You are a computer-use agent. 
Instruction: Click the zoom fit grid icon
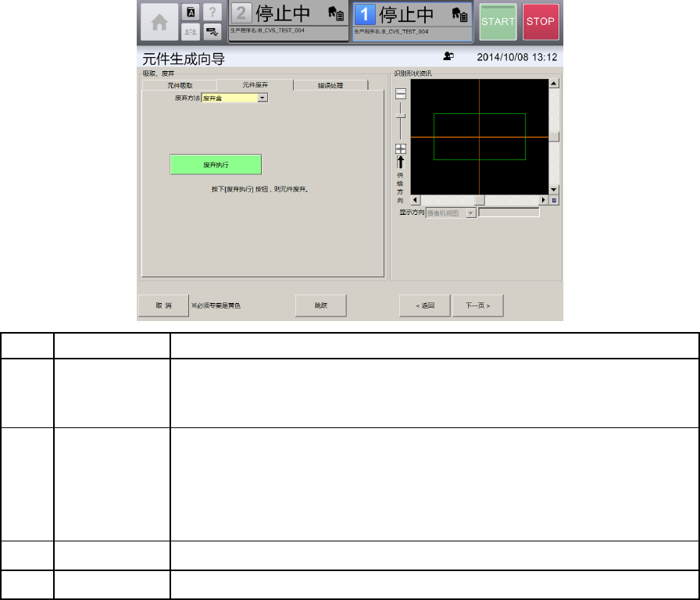[401, 148]
